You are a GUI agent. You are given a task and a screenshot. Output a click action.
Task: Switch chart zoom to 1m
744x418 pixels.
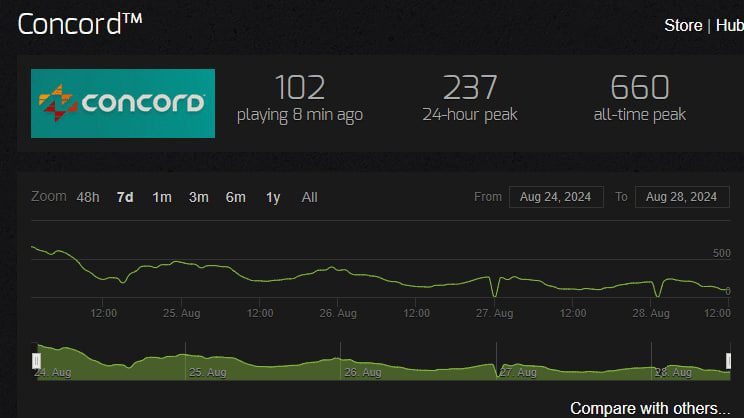click(x=162, y=197)
